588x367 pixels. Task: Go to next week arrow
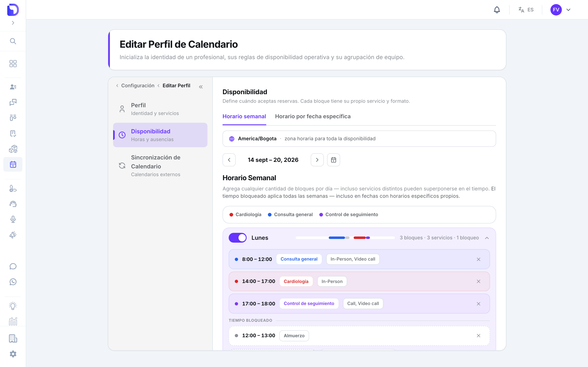pyautogui.click(x=317, y=160)
